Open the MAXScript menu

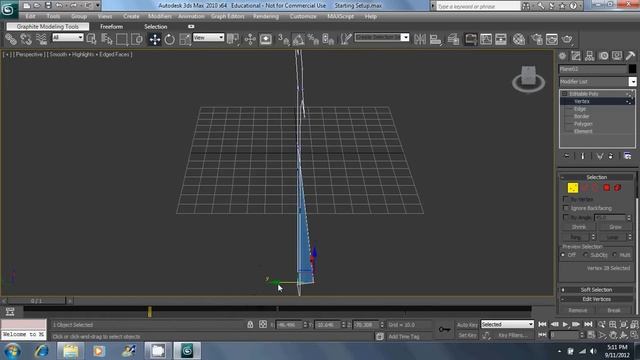(x=340, y=16)
